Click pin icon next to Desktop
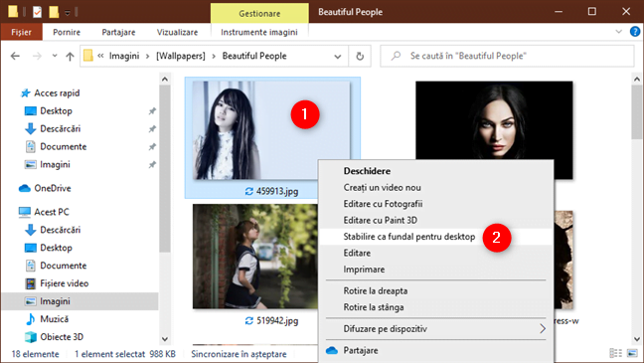This screenshot has height=363, width=644. 152,111
